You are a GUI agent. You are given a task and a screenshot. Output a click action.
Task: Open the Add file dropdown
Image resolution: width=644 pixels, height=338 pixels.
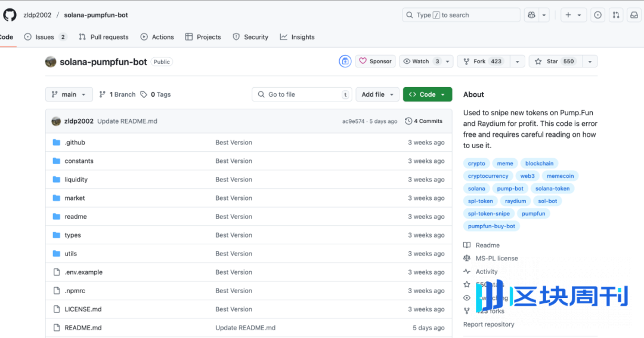377,94
